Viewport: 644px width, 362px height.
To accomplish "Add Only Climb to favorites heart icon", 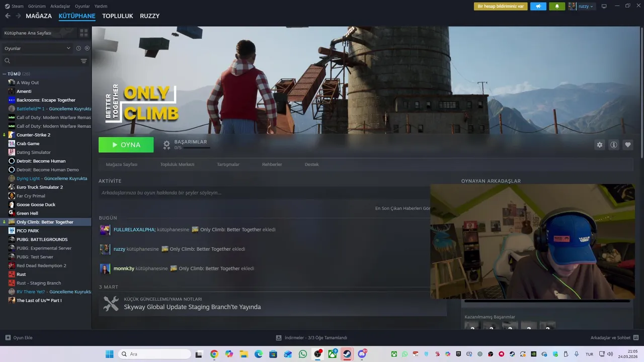I will (x=627, y=145).
